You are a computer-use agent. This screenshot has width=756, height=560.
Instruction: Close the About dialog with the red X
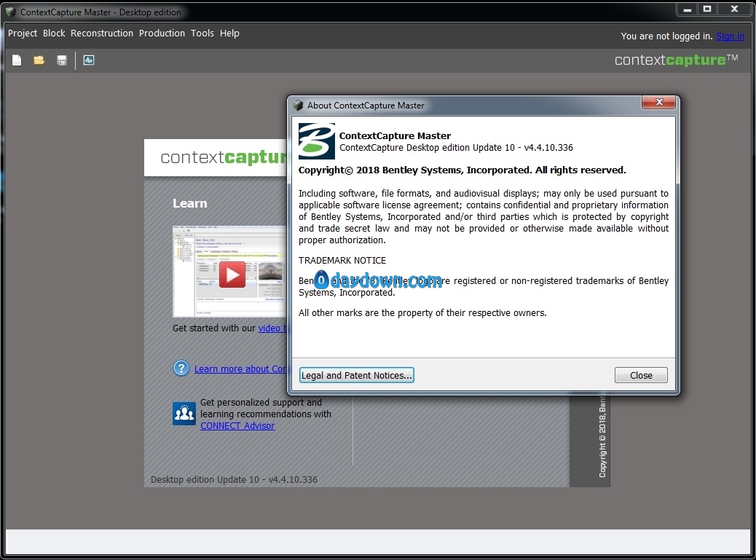[x=658, y=102]
